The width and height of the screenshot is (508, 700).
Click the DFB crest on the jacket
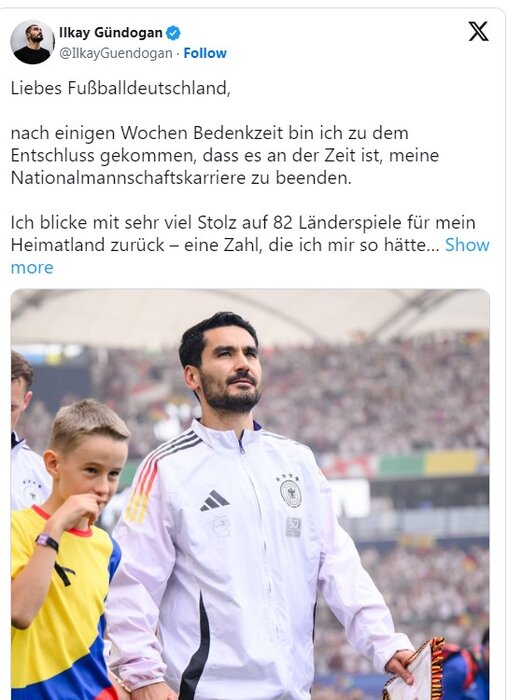(290, 490)
